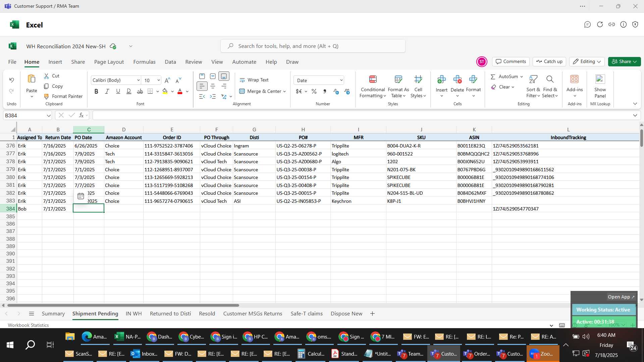Add a new sheet with the plus button
Image resolution: width=644 pixels, height=362 pixels.
coord(372,314)
